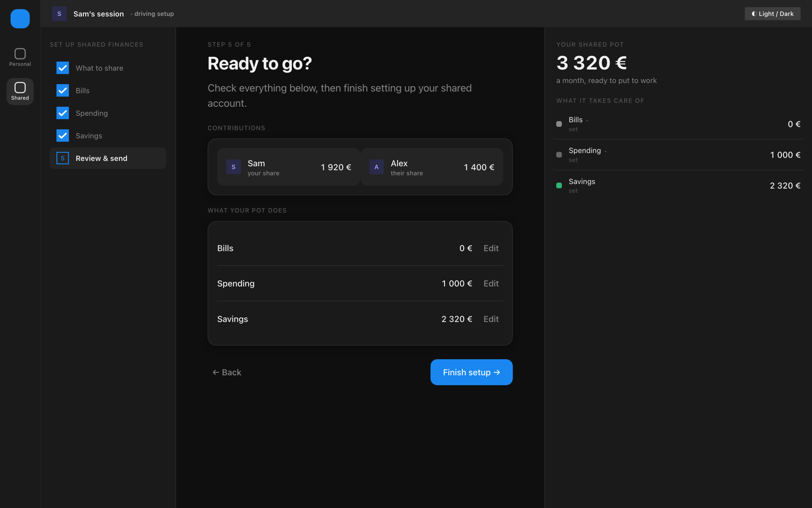Click the Savings step checkmark
812x508 pixels.
pyautogui.click(x=62, y=136)
